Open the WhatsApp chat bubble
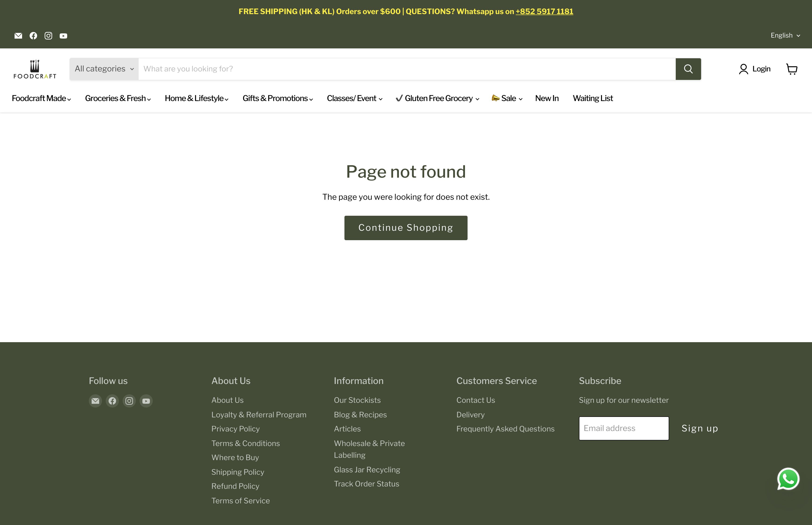Viewport: 812px width, 525px height. [x=788, y=479]
